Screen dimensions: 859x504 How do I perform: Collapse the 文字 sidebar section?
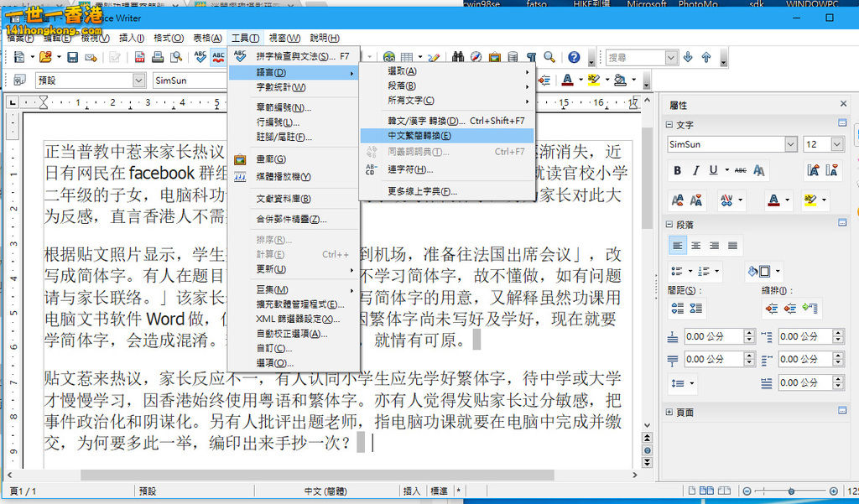[x=669, y=125]
